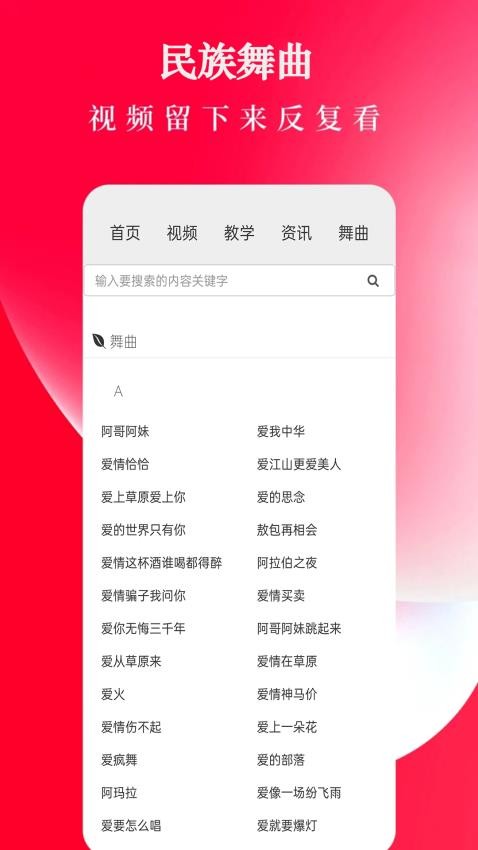Select the 舞曲 tab in navigation

click(353, 233)
